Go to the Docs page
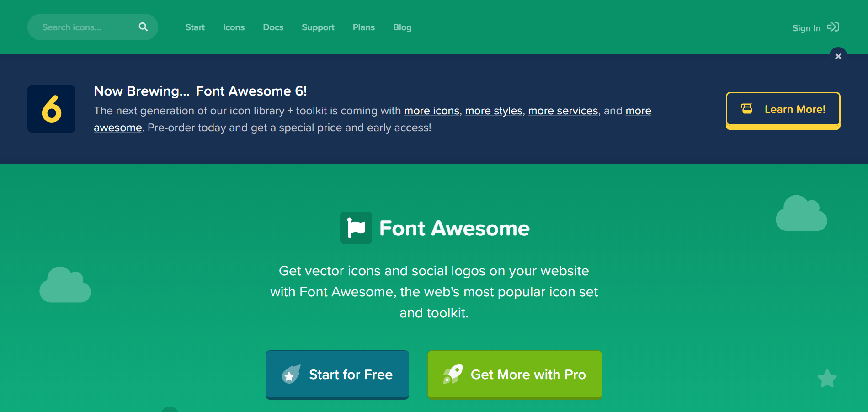Screen dimensions: 868x412 [273, 27]
